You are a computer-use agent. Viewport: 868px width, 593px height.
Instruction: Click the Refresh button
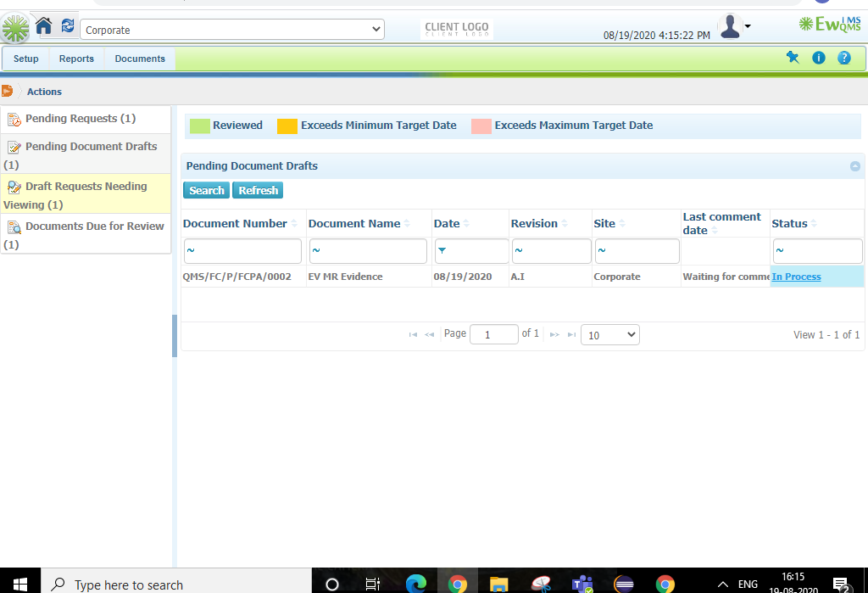258,190
